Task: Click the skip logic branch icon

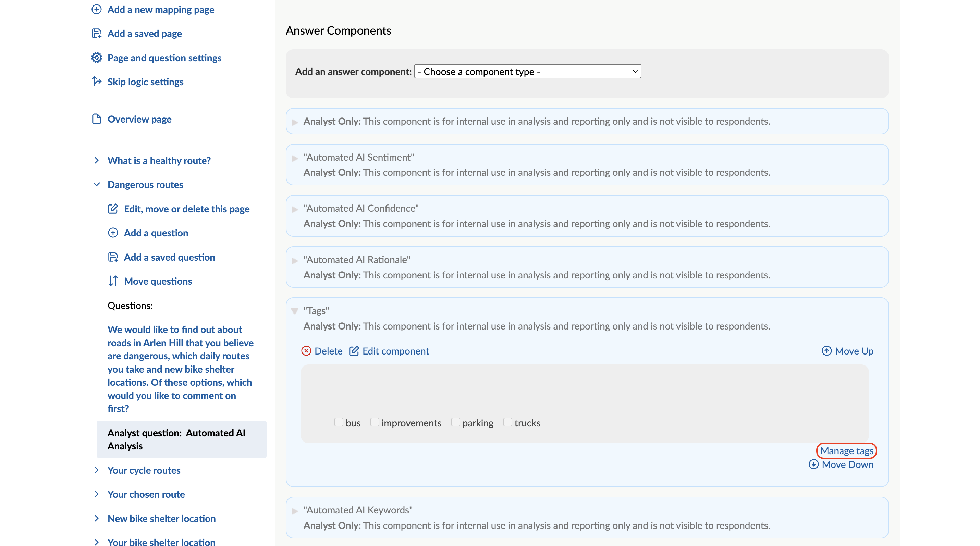Action: 97,82
